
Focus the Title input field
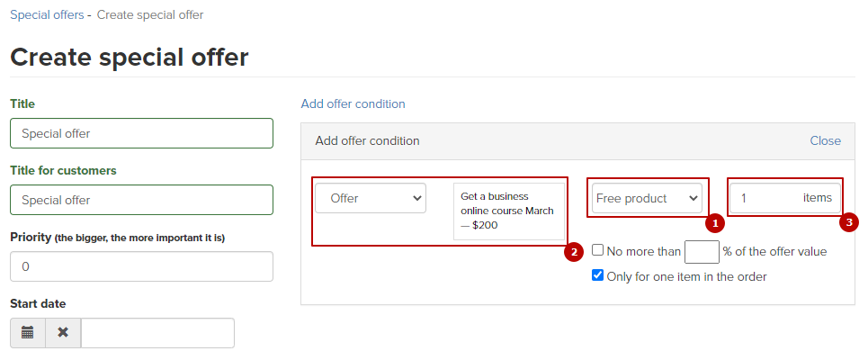142,133
